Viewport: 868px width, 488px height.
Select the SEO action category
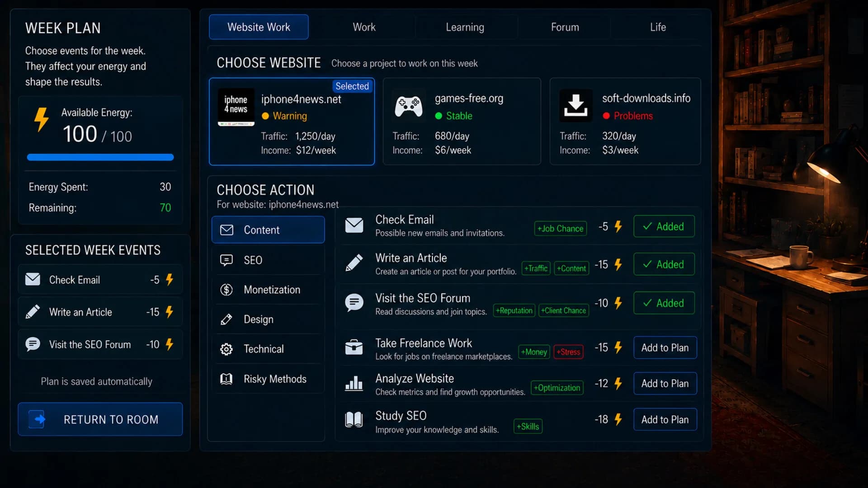(268, 260)
